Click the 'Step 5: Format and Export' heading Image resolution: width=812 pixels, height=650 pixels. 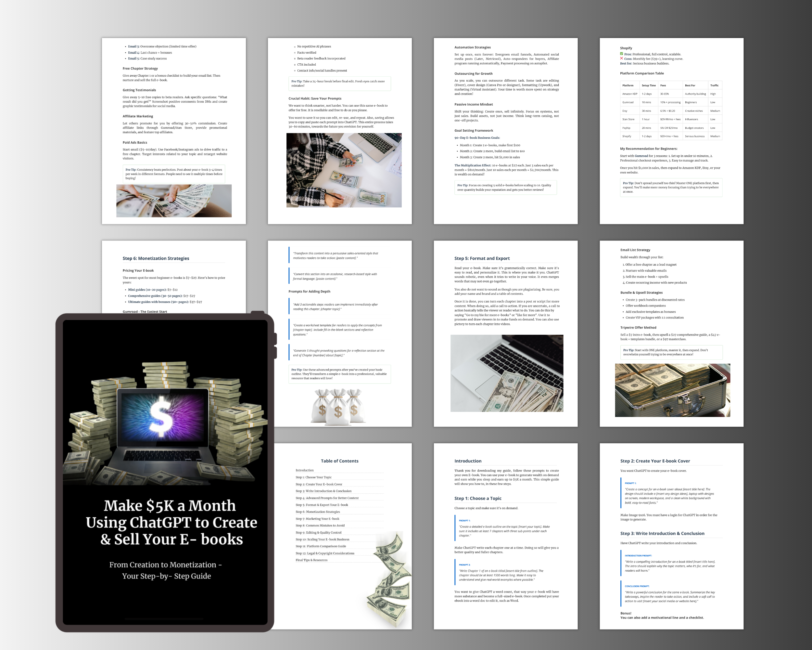click(482, 258)
